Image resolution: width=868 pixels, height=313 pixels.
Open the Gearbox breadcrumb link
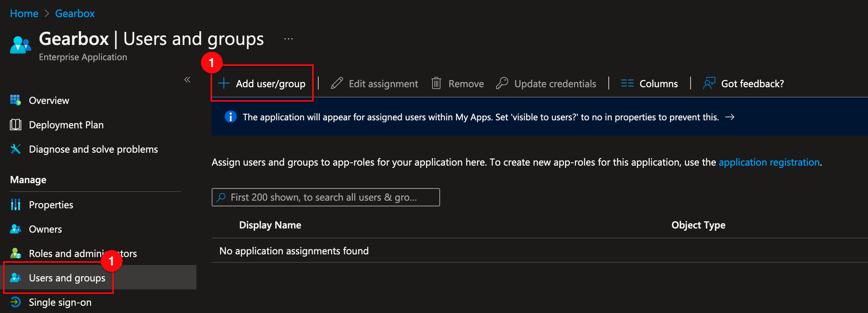click(75, 13)
